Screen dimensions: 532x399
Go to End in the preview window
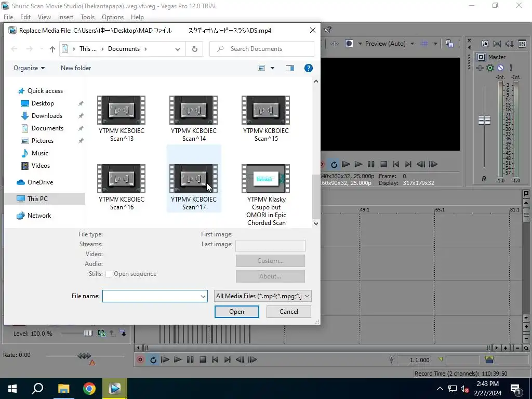click(408, 165)
